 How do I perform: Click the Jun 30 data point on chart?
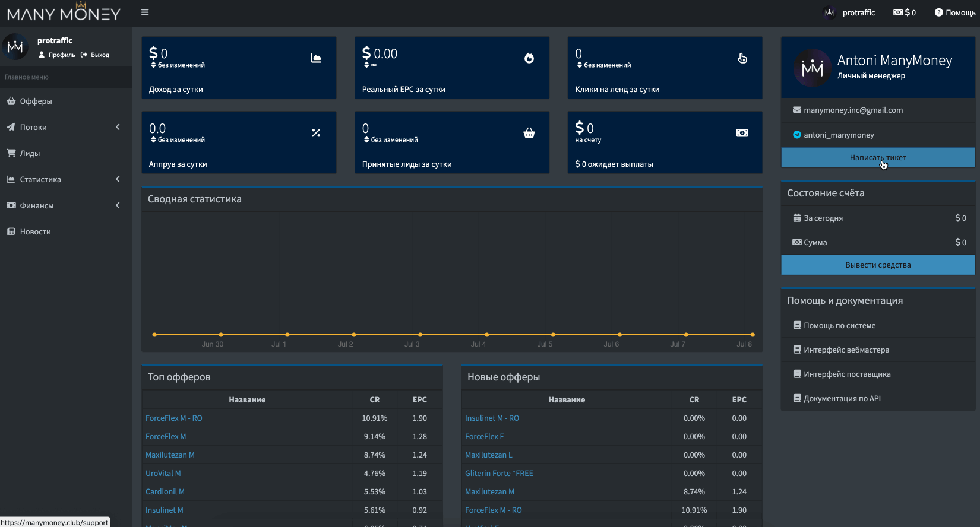tap(221, 335)
